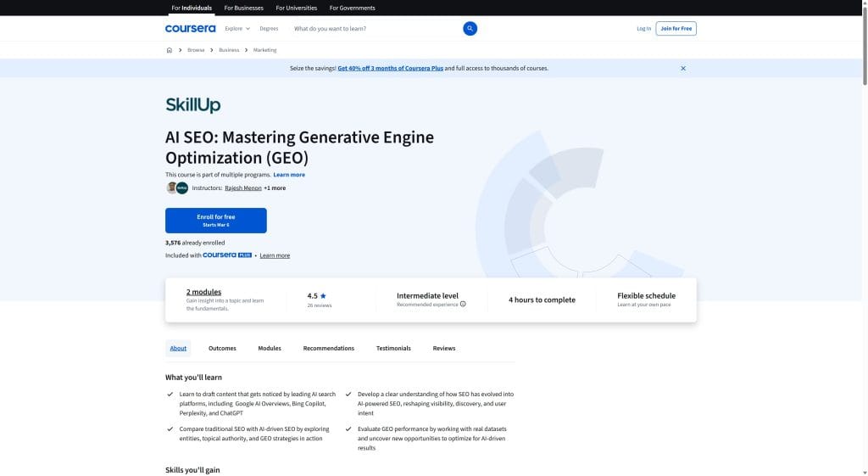Click the What you'll learn heading
Image resolution: width=868 pixels, height=476 pixels.
(193, 378)
